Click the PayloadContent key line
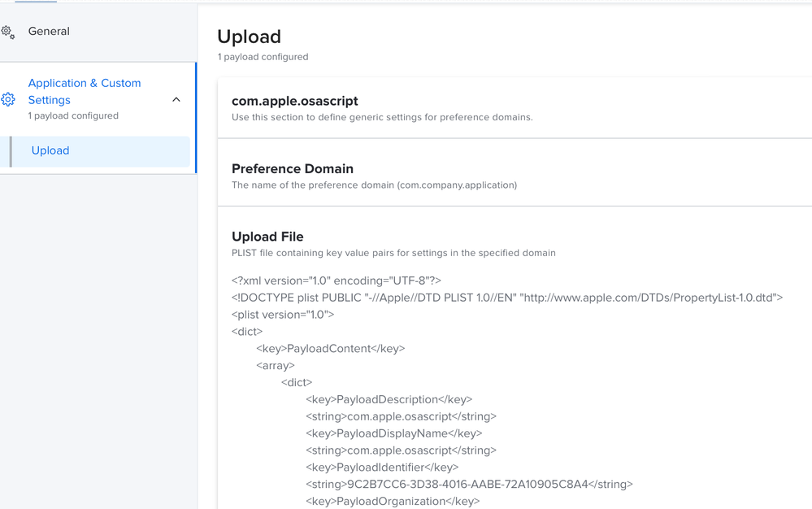Image resolution: width=812 pixels, height=509 pixels. tap(330, 349)
